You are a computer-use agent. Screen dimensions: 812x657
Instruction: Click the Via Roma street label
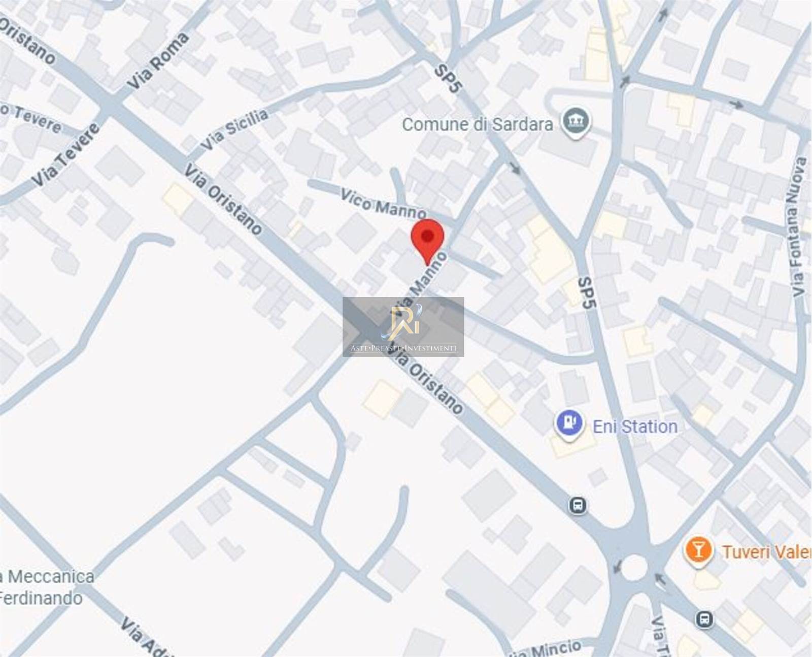pyautogui.click(x=158, y=61)
